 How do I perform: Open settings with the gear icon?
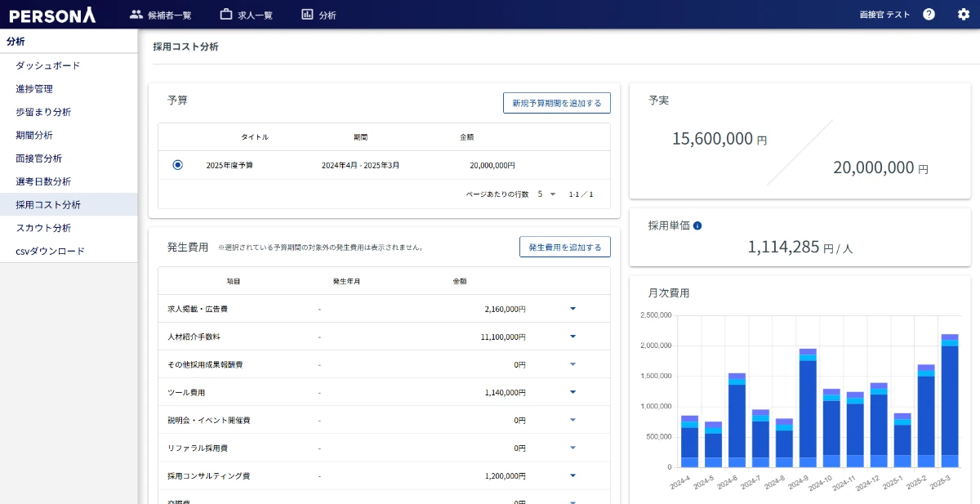963,14
